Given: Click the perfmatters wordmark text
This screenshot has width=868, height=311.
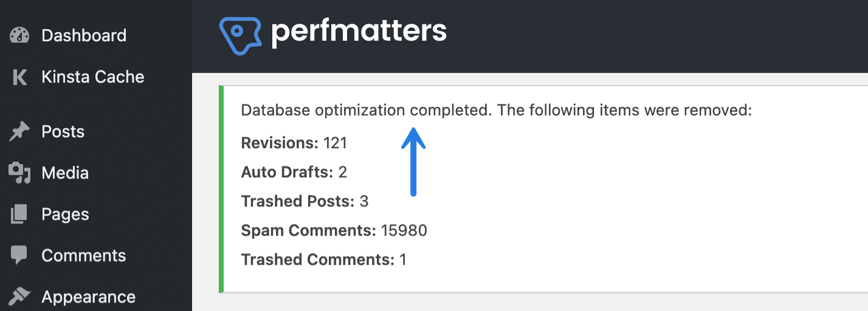Looking at the screenshot, I should (x=359, y=32).
